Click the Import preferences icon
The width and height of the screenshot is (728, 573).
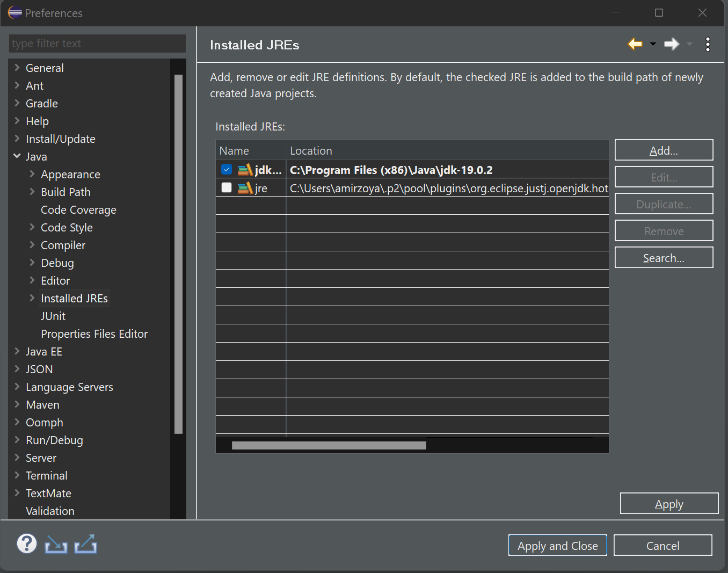(56, 545)
